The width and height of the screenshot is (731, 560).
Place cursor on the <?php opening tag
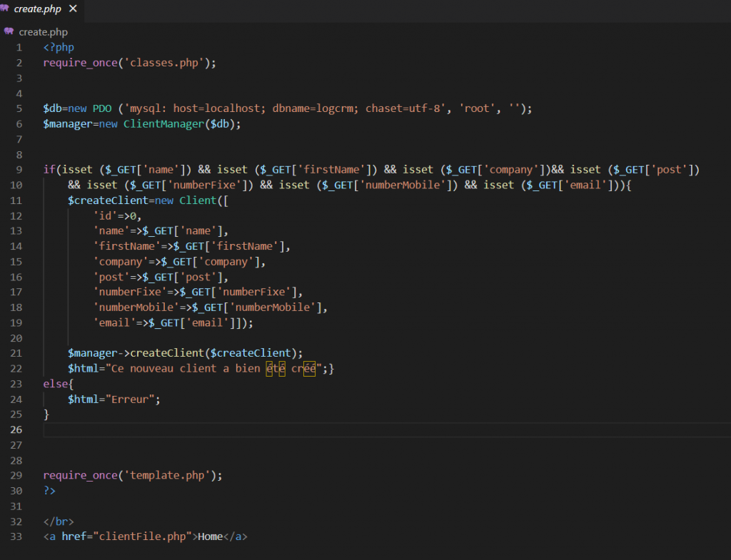[x=59, y=48]
